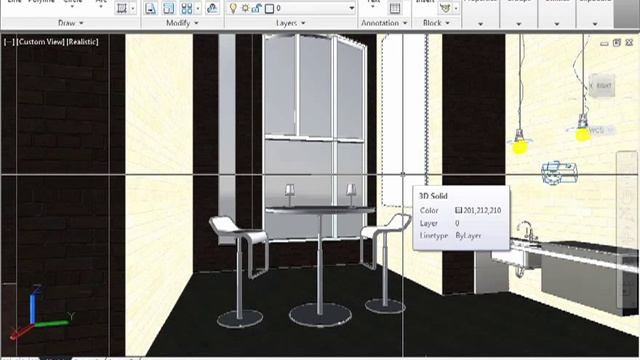The image size is (640, 360).
Task: Select the Stretch tool in Modify panel
Action: click(151, 8)
